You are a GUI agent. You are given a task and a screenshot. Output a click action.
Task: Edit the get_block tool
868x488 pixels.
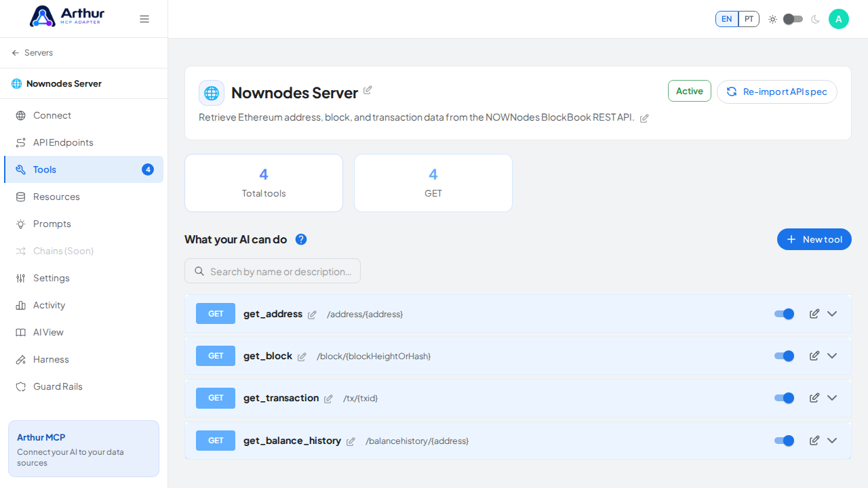[814, 356]
